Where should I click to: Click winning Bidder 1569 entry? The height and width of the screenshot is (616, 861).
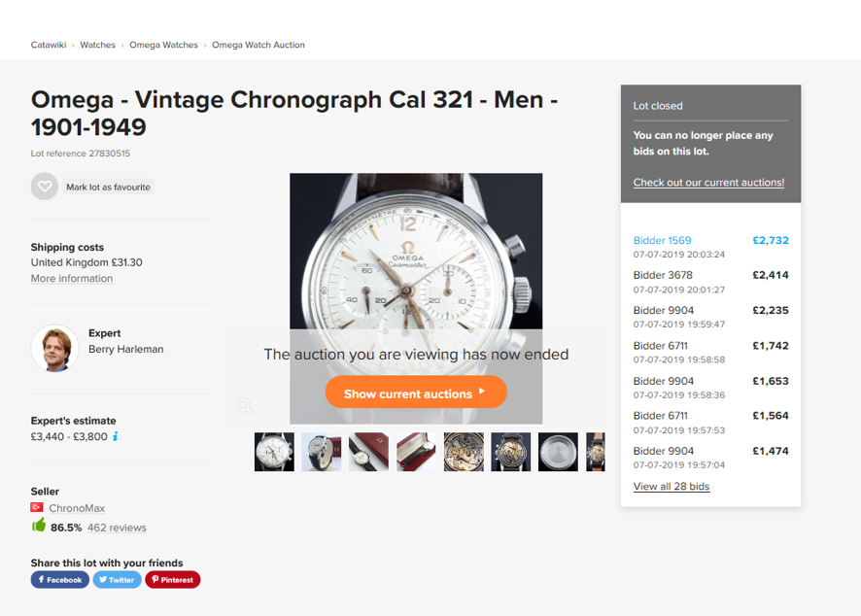[662, 240]
